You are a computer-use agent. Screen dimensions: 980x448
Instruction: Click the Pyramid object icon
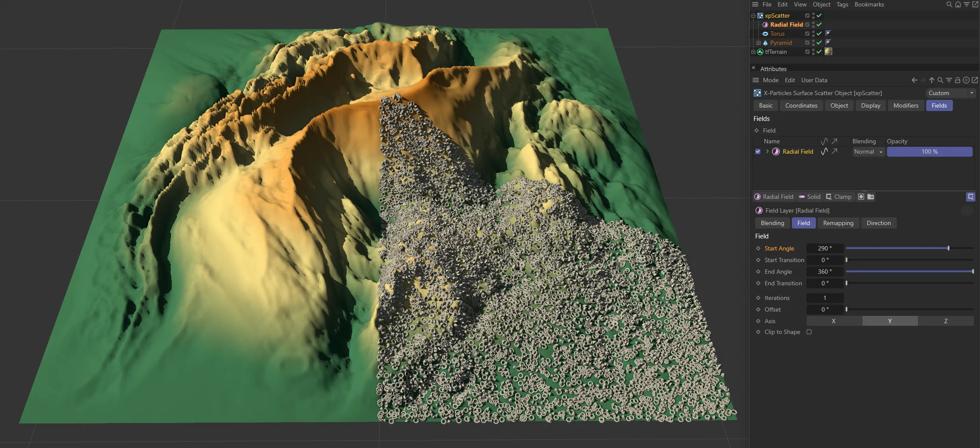tap(766, 43)
